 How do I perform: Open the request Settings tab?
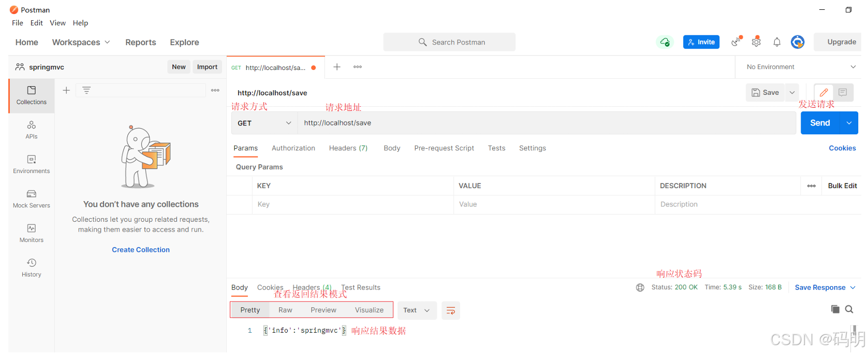pos(533,148)
